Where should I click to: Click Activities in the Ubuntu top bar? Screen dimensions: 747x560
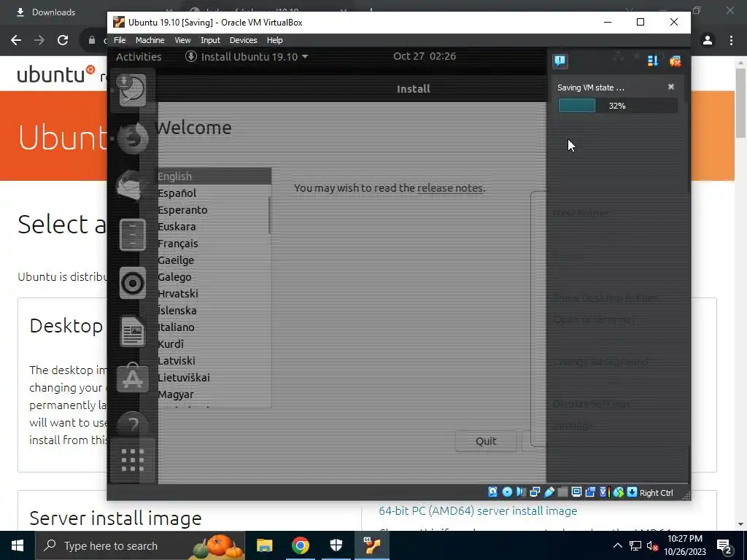tap(139, 57)
